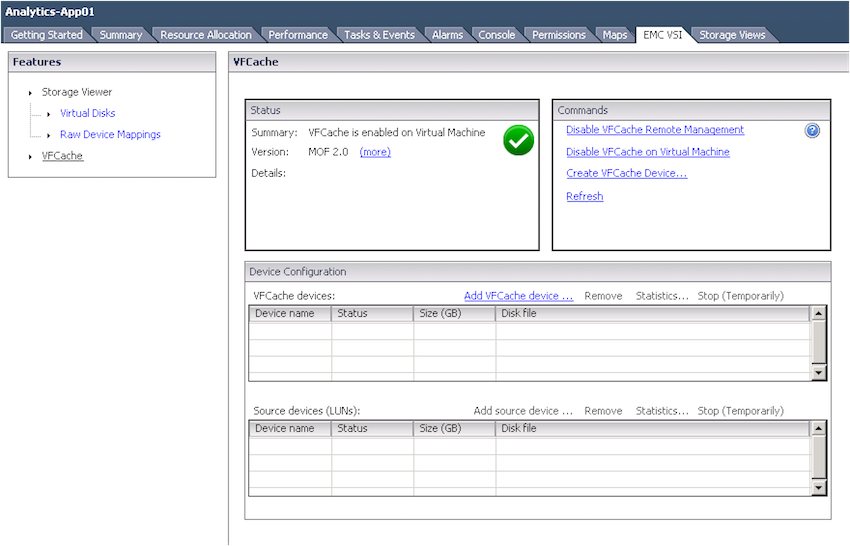The height and width of the screenshot is (546, 850).
Task: Click Remove for VFCache devices
Action: (x=603, y=296)
